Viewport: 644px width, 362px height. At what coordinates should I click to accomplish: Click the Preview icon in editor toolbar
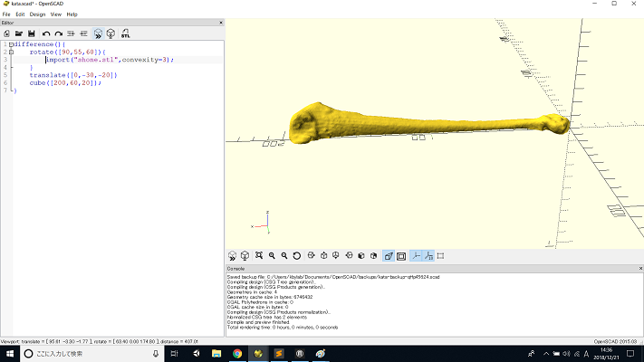pyautogui.click(x=98, y=33)
